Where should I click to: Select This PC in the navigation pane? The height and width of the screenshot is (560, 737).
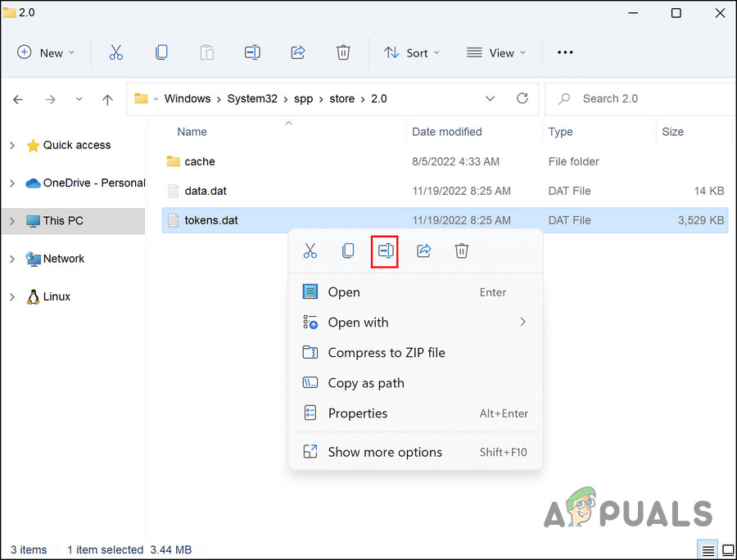(63, 221)
